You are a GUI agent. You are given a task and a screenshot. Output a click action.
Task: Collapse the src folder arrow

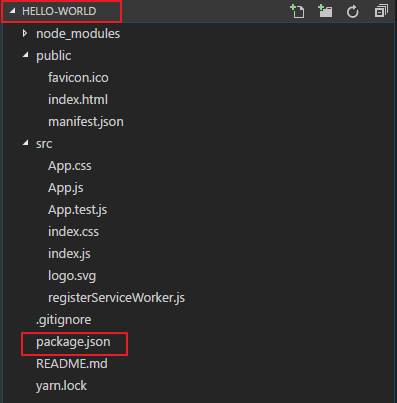point(25,143)
